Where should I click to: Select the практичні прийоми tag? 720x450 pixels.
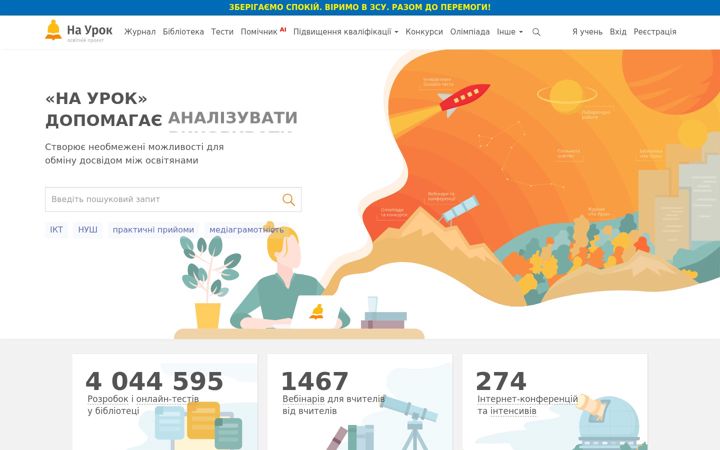(x=153, y=230)
